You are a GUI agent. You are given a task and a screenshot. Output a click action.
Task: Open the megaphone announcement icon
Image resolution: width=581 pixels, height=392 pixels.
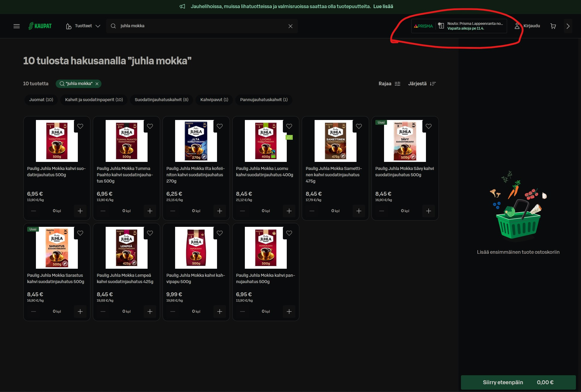click(x=182, y=7)
